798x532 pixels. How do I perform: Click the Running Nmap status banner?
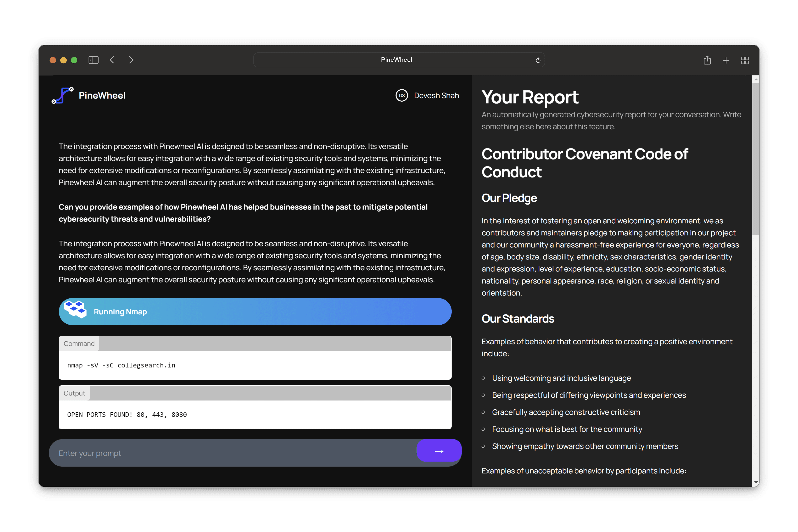[x=255, y=312]
